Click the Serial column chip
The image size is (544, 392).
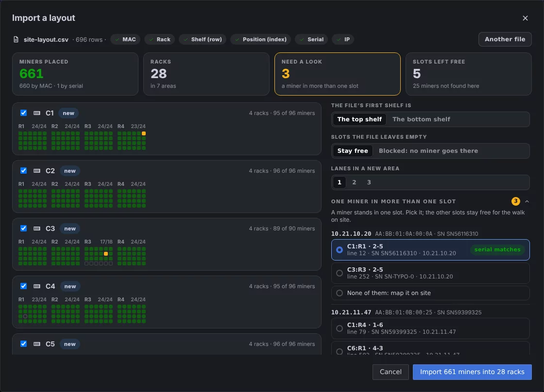click(311, 39)
